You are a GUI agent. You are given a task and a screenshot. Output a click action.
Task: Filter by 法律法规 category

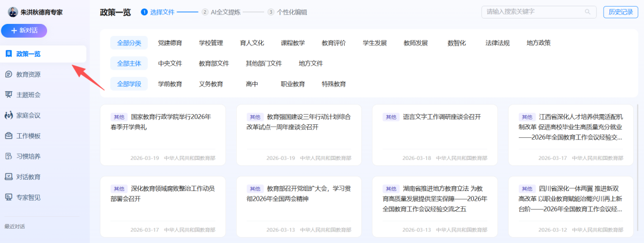click(x=497, y=43)
